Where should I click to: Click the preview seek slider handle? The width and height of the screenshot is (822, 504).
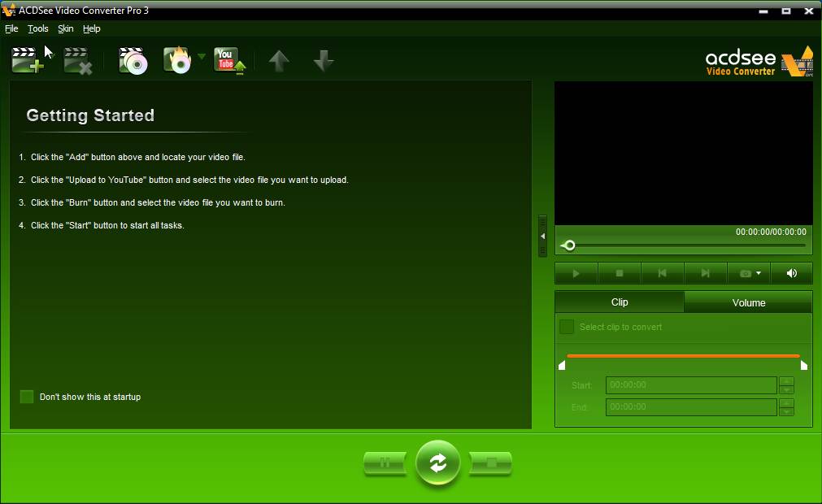click(569, 245)
